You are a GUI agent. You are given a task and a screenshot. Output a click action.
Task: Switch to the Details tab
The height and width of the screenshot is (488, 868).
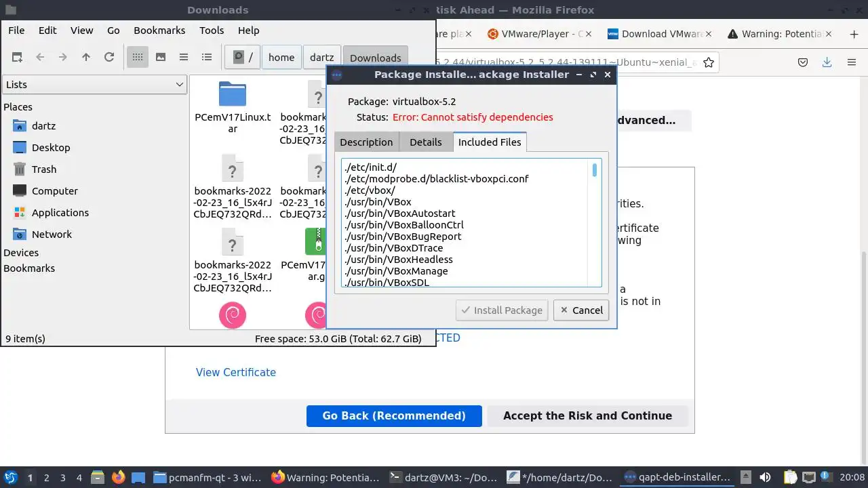coord(426,142)
